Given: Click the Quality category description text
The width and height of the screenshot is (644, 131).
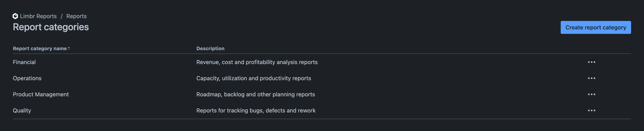Looking at the screenshot, I should 256,110.
